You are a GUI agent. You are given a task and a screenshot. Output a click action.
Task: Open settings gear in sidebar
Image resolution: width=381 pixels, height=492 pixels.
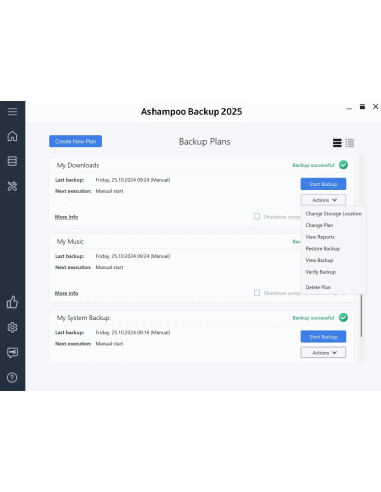(x=12, y=327)
